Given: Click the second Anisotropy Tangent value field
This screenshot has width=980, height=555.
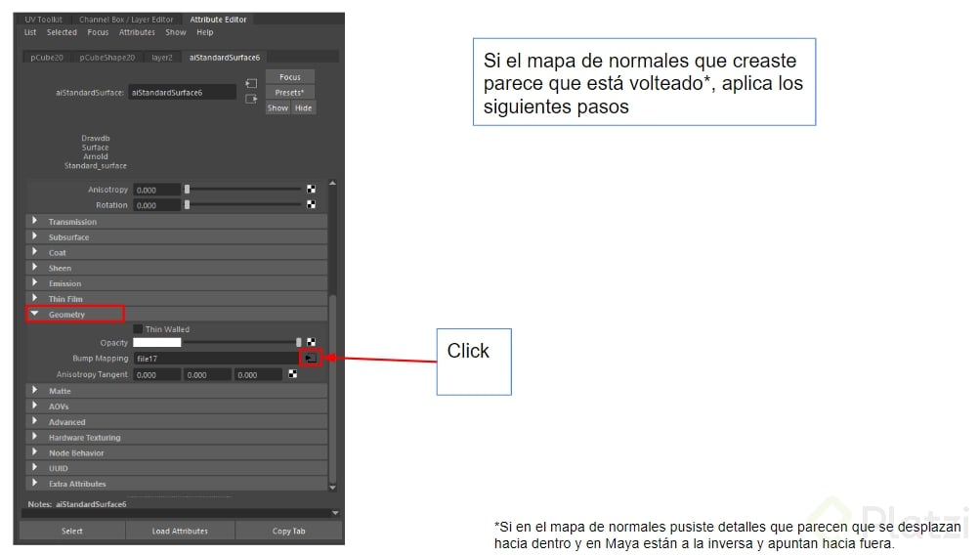Looking at the screenshot, I should [x=207, y=375].
